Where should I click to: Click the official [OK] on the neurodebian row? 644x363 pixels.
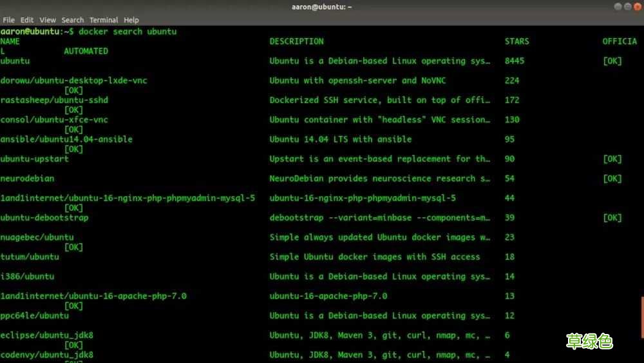tap(612, 179)
